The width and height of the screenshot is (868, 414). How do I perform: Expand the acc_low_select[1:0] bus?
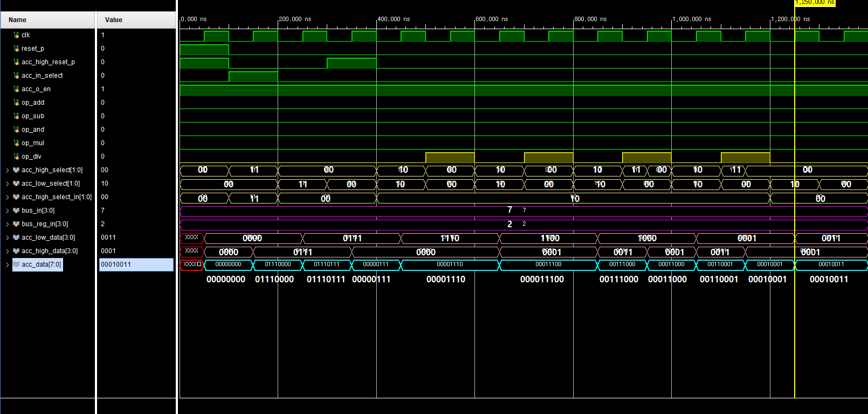click(7, 184)
